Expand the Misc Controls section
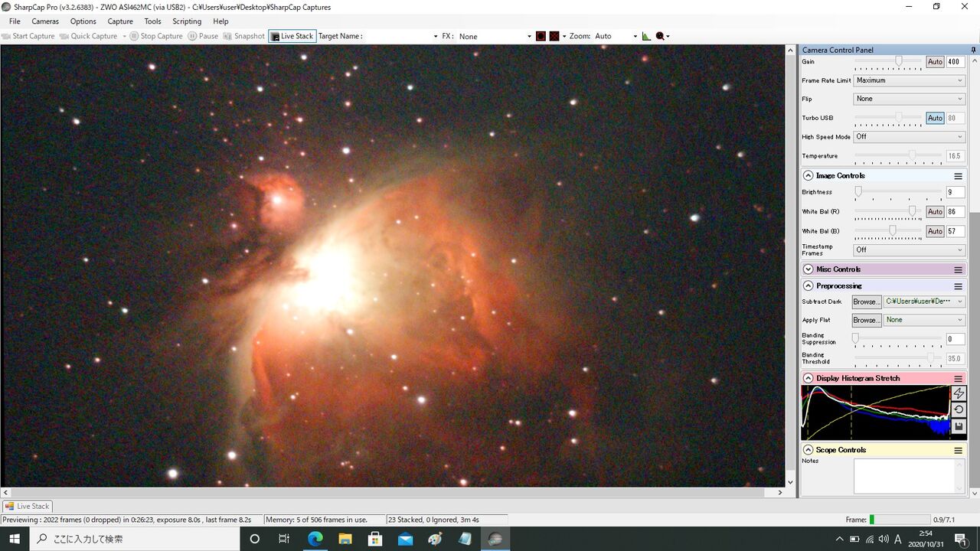The height and width of the screenshot is (551, 980). [x=808, y=269]
